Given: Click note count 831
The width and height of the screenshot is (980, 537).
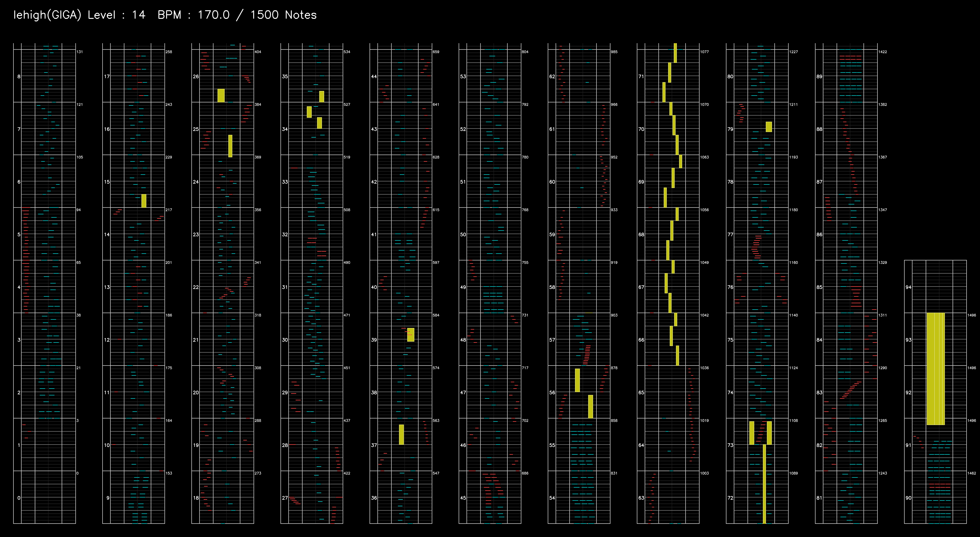Looking at the screenshot, I should coord(614,474).
